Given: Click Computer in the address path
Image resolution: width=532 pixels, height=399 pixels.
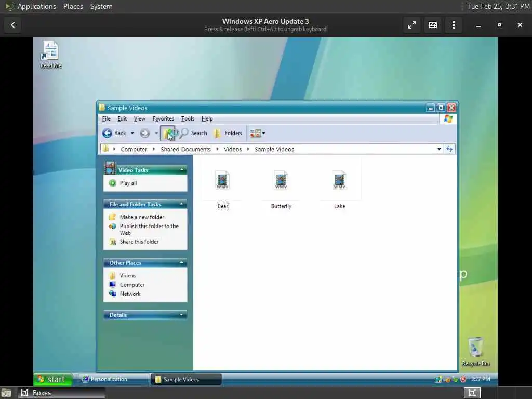Looking at the screenshot, I should pos(134,149).
